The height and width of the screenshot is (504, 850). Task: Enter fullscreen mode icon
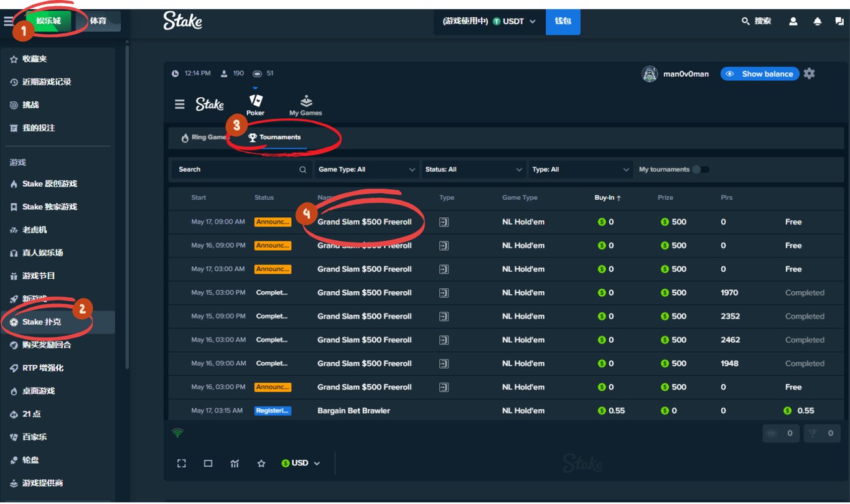(182, 464)
